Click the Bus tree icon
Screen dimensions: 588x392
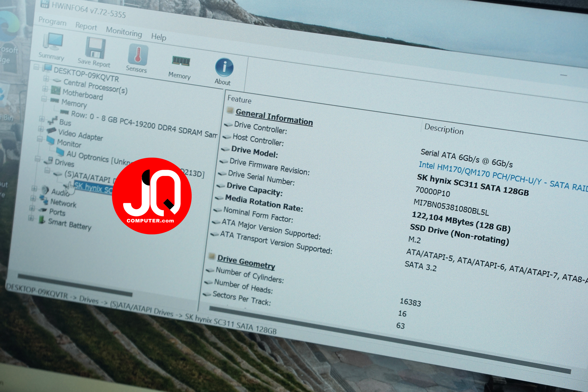[52, 120]
